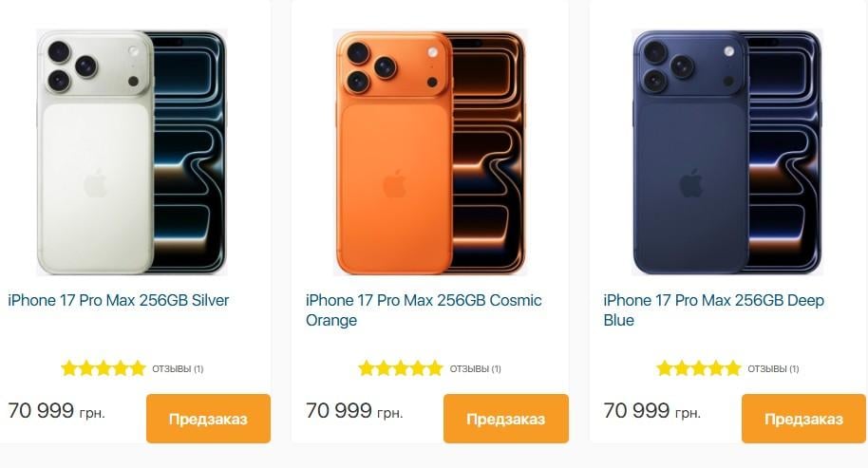Click the 70 999 грн price of Deep Blue model
The image size is (868, 468).
(652, 411)
